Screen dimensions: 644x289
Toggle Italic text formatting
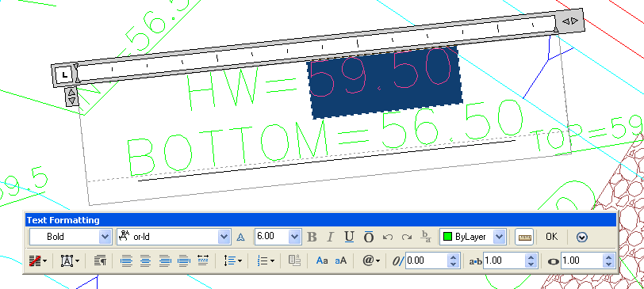pos(330,237)
